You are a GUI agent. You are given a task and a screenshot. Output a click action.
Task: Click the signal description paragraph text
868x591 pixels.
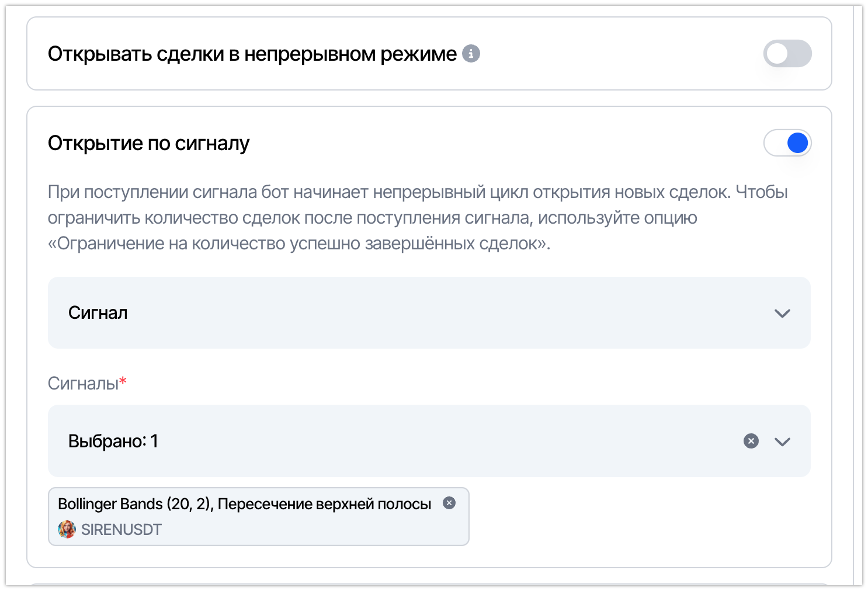tap(418, 218)
